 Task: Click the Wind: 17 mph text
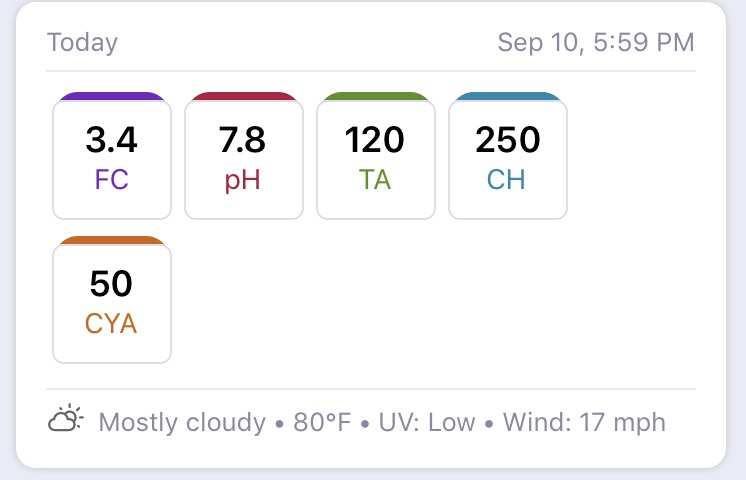tap(584, 422)
